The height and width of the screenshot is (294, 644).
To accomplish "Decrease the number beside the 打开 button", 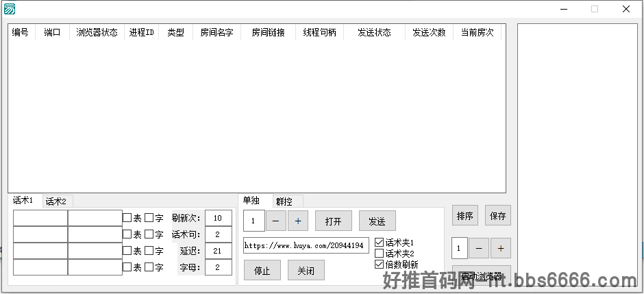I will [x=276, y=221].
